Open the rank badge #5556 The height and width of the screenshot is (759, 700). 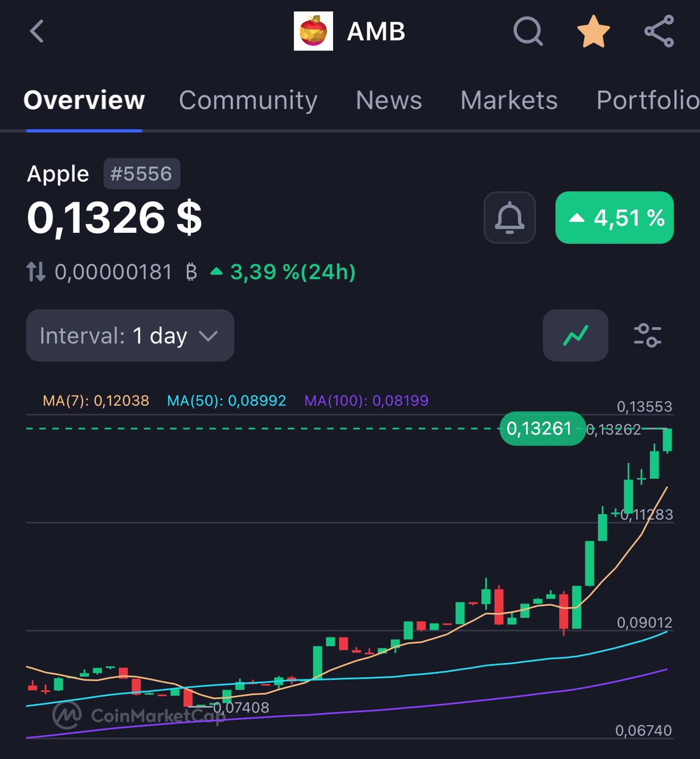pyautogui.click(x=142, y=173)
